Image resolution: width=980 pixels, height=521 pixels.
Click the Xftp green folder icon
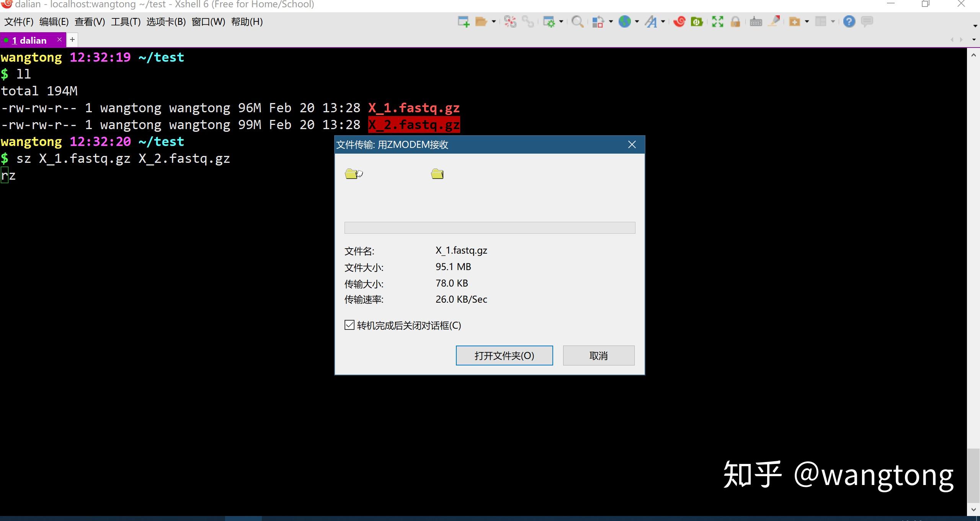click(x=697, y=22)
